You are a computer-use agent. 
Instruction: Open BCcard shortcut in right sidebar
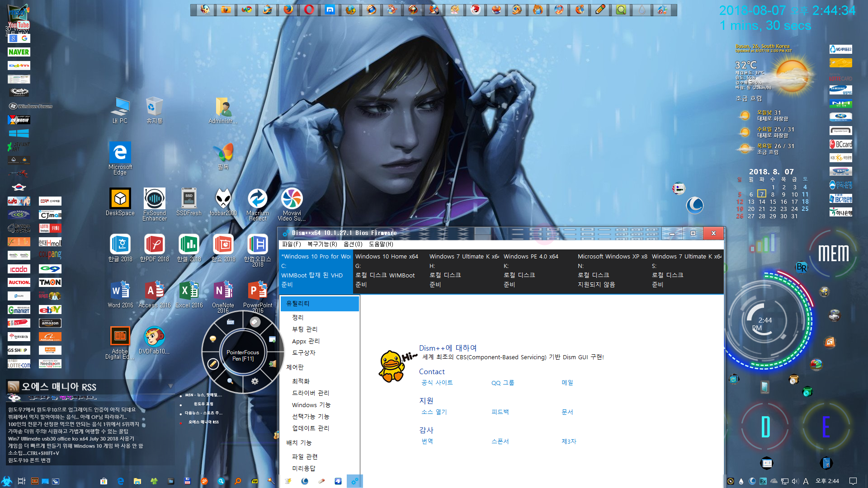click(x=841, y=144)
